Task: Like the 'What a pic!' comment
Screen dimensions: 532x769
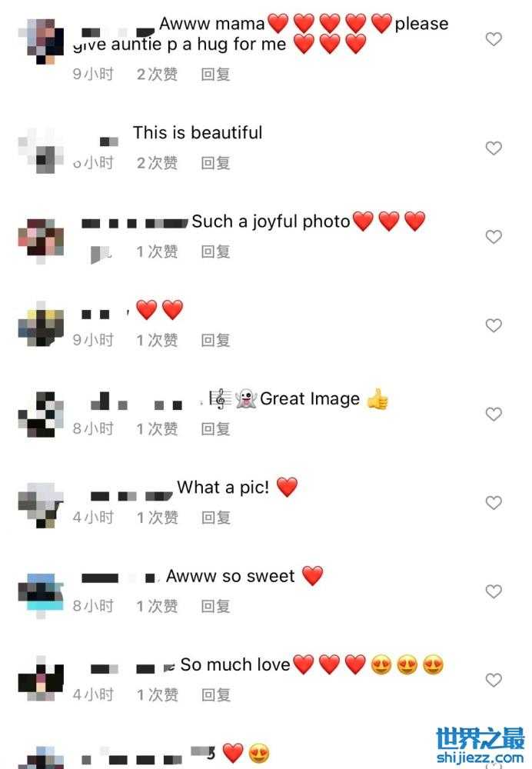Action: (x=494, y=502)
